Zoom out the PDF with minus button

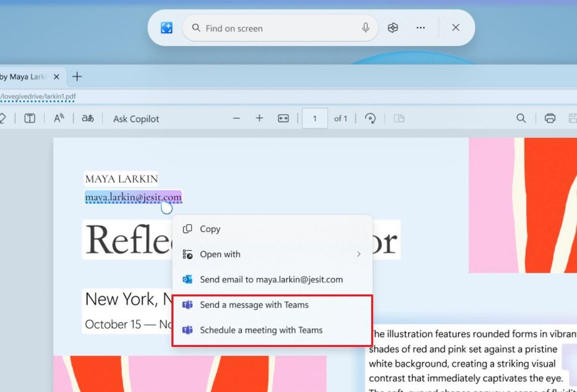[x=236, y=118]
